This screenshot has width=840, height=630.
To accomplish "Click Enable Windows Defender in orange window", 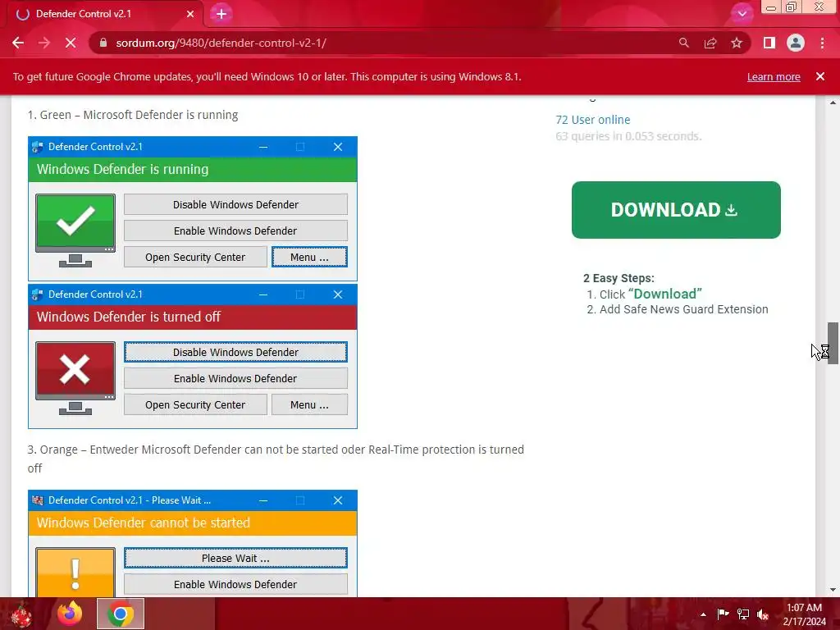I will [x=235, y=584].
